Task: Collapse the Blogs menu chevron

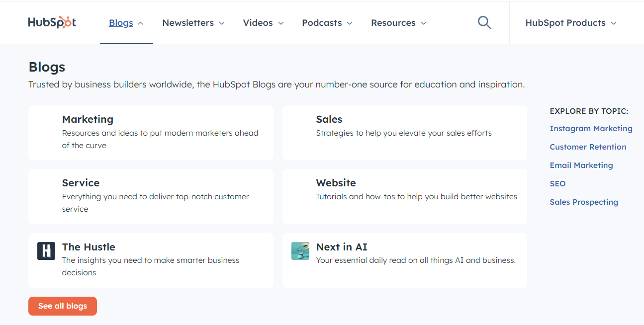Action: coord(141,23)
